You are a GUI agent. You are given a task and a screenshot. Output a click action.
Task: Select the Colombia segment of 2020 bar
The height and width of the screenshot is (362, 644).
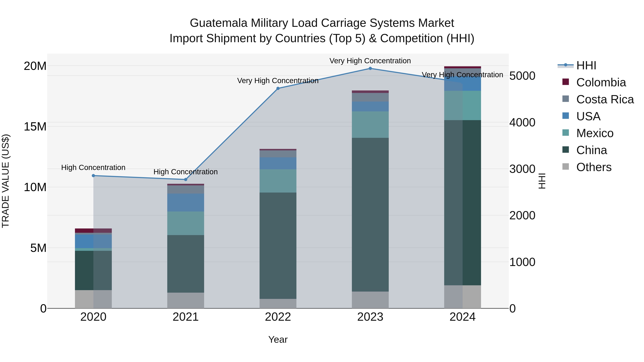coord(94,231)
